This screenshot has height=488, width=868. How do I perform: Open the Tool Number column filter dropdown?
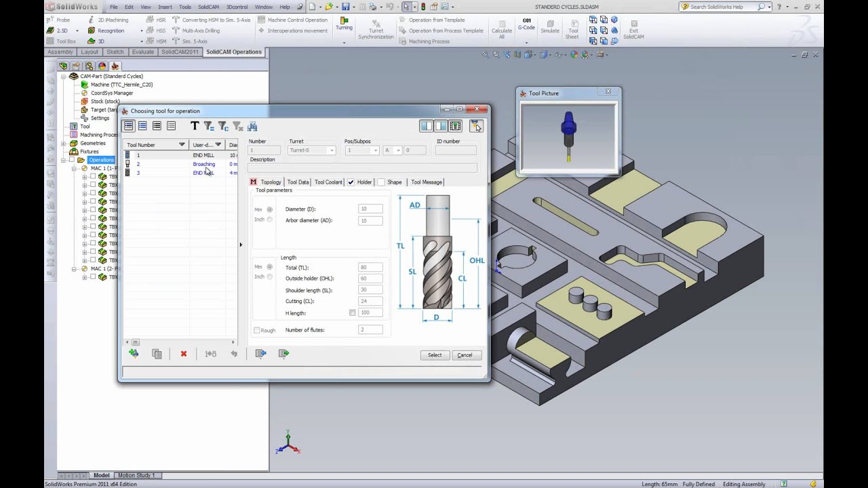click(x=182, y=144)
